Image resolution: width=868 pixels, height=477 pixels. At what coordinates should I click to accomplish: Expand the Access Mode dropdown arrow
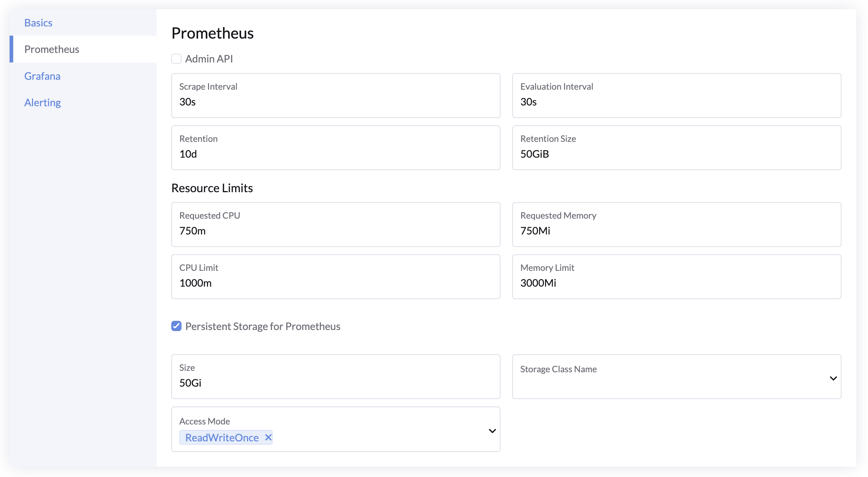click(x=492, y=431)
